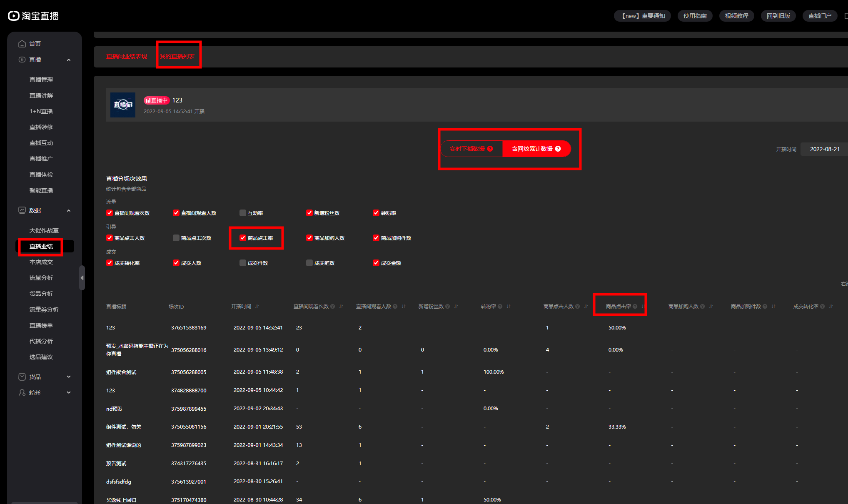The image size is (848, 504).
Task: Uncheck the 直播间观看人数 checkbox
Action: (176, 213)
